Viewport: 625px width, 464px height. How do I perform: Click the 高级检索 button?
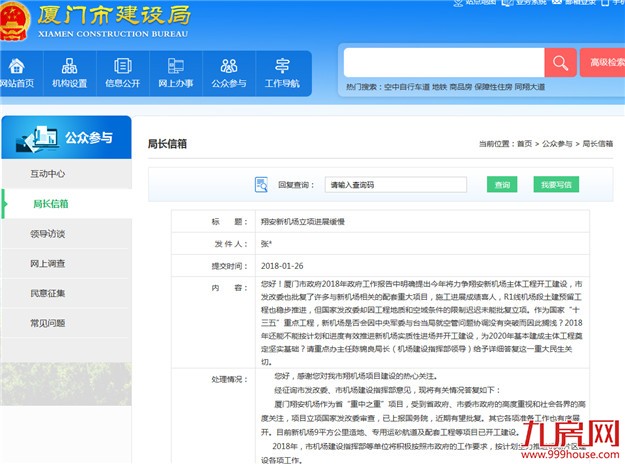coord(603,63)
